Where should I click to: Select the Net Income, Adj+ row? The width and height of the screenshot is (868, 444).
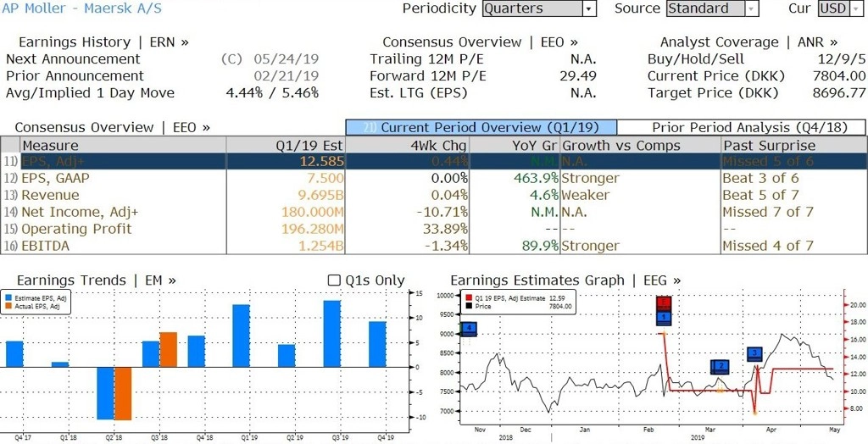coord(433,212)
